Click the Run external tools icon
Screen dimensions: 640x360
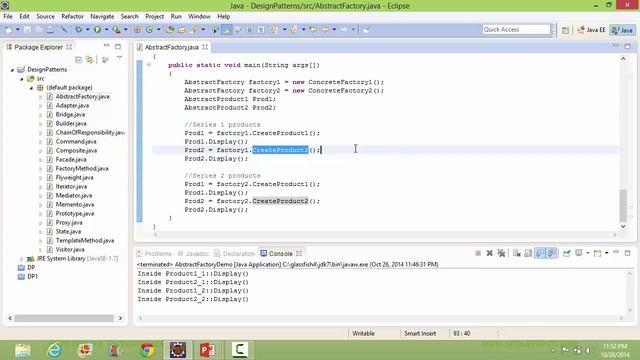point(117,30)
